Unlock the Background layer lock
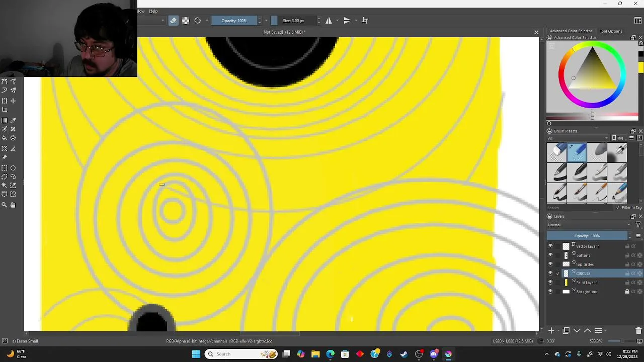The height and width of the screenshot is (362, 644). (x=627, y=292)
